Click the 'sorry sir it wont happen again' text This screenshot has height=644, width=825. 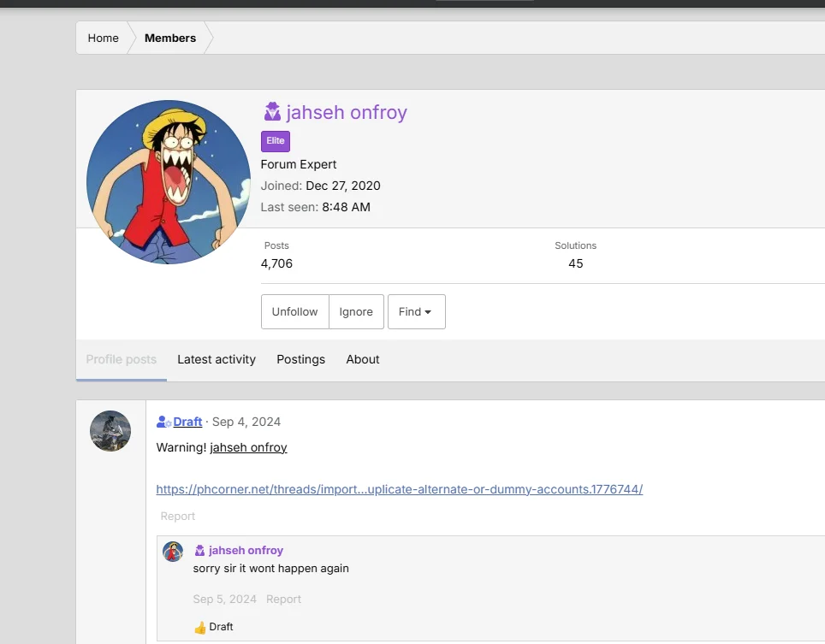(271, 568)
